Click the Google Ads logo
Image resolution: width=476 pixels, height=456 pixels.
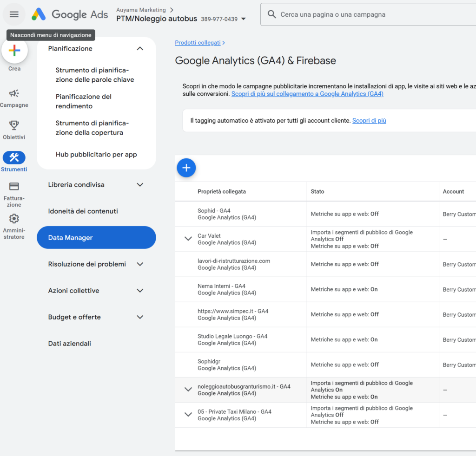70,14
